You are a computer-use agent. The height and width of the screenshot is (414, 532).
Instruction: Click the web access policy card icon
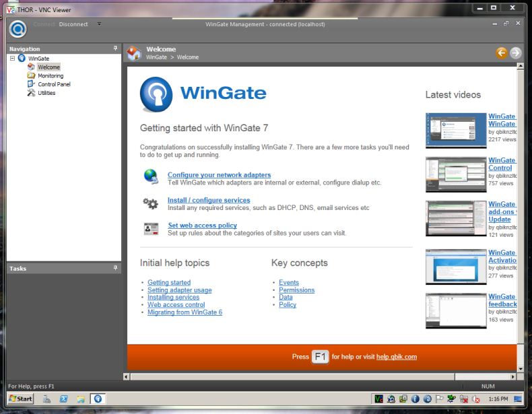pos(151,229)
